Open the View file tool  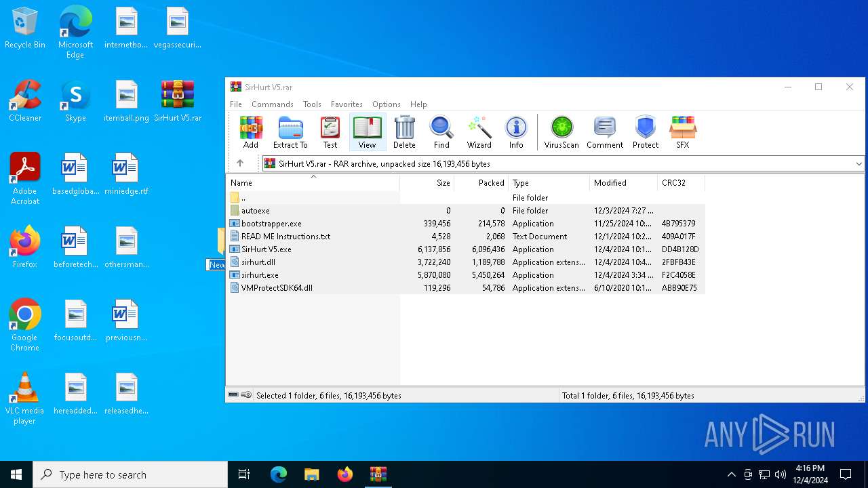pos(367,132)
